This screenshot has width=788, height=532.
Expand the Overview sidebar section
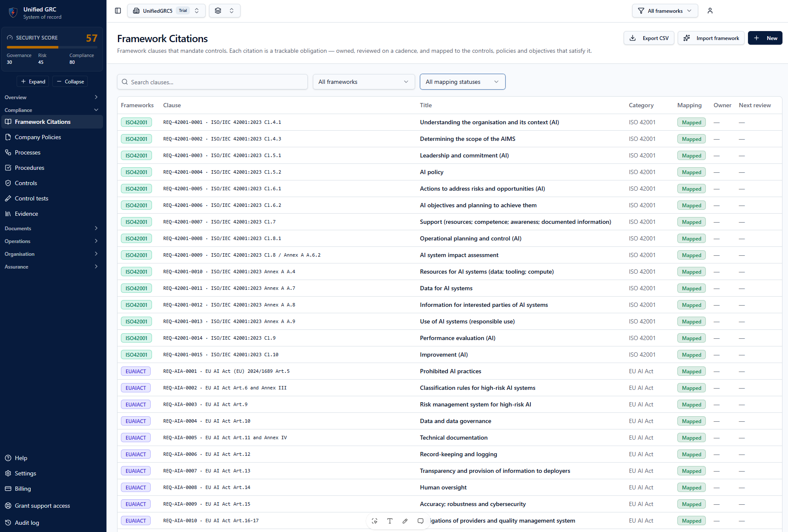(x=52, y=97)
